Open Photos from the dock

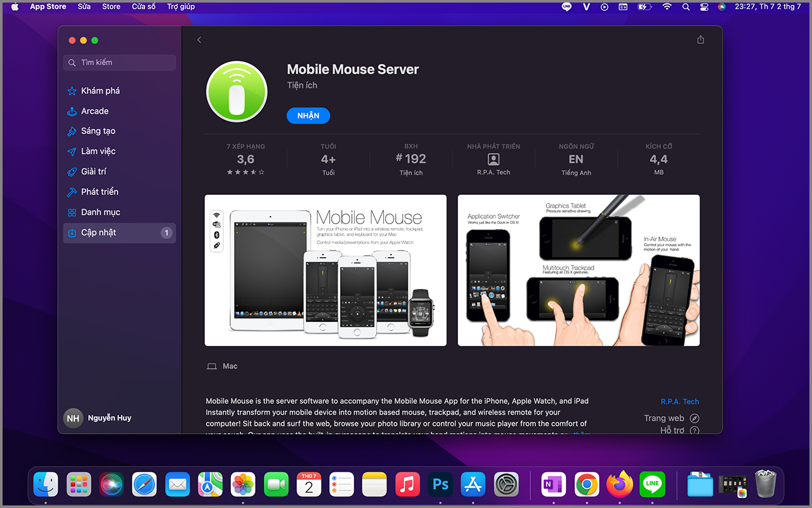243,485
